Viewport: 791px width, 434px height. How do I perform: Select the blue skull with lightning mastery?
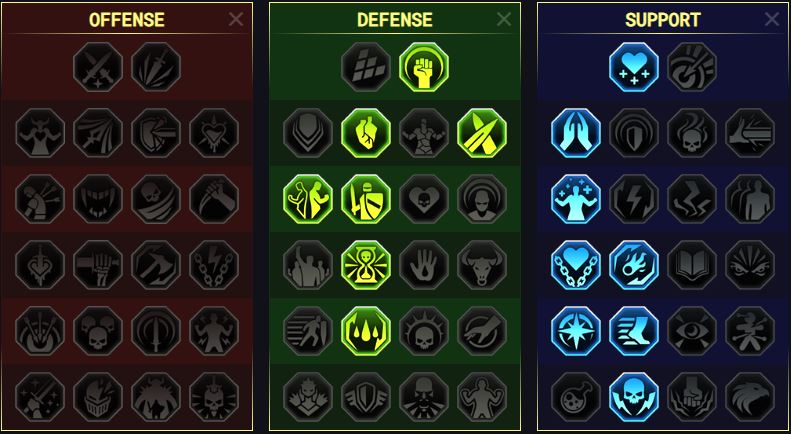pyautogui.click(x=634, y=398)
